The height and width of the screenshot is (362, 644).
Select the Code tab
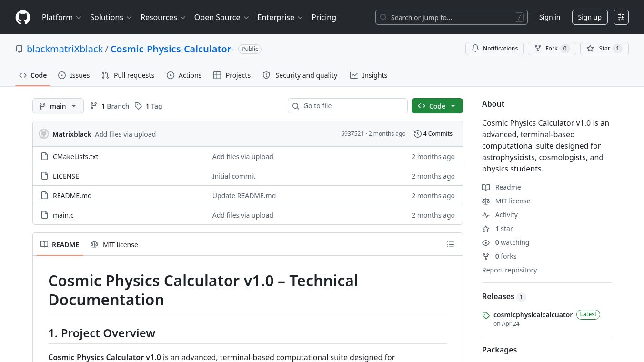tap(33, 75)
